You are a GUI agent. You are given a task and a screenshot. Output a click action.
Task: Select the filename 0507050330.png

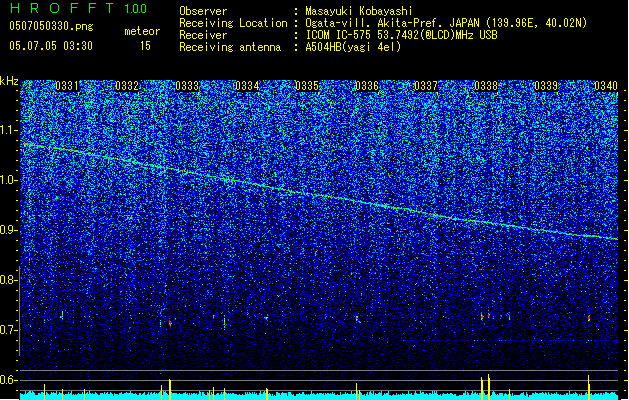pos(51,26)
